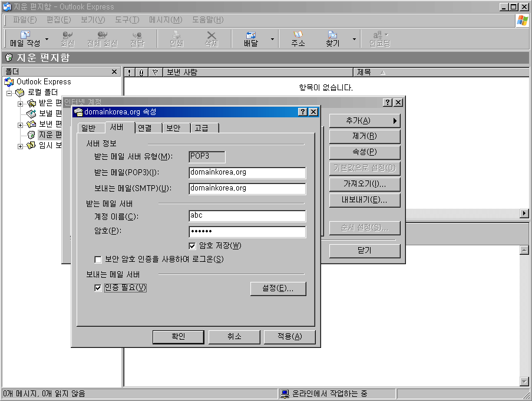Open the 편집(E) menu
The width and height of the screenshot is (532, 401).
pos(59,20)
